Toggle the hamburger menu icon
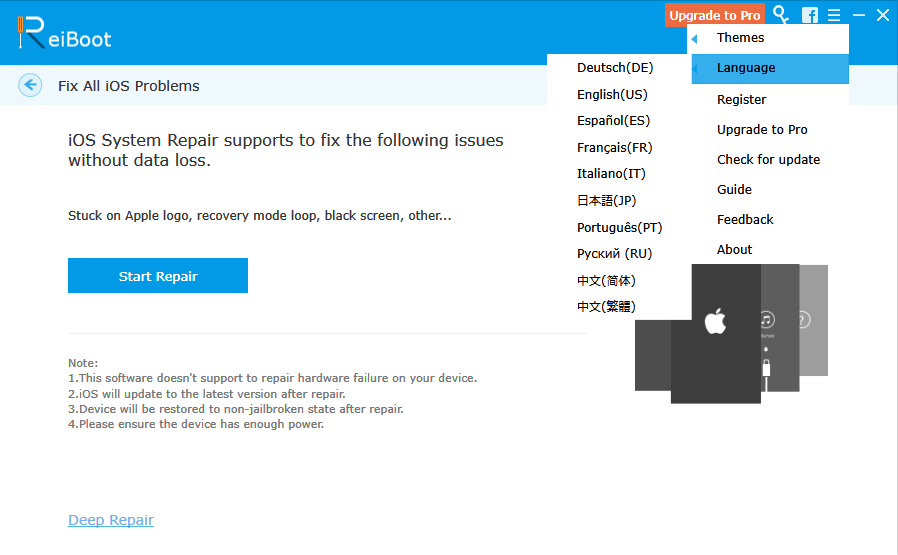This screenshot has width=898, height=555. [834, 15]
